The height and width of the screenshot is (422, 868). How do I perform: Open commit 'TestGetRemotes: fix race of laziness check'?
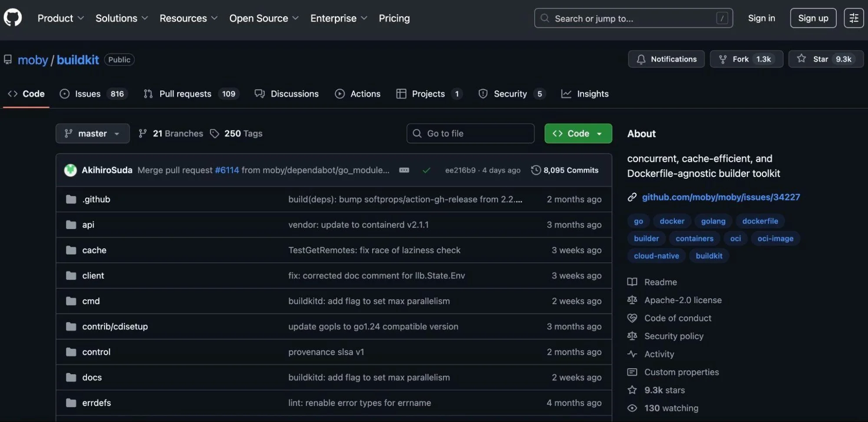[374, 250]
